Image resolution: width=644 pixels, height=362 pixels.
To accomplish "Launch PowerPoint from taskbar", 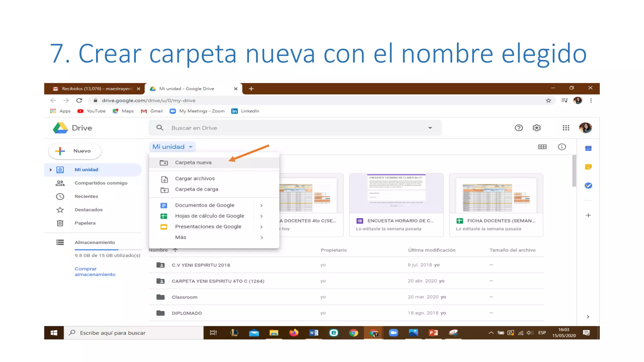I will point(433,333).
